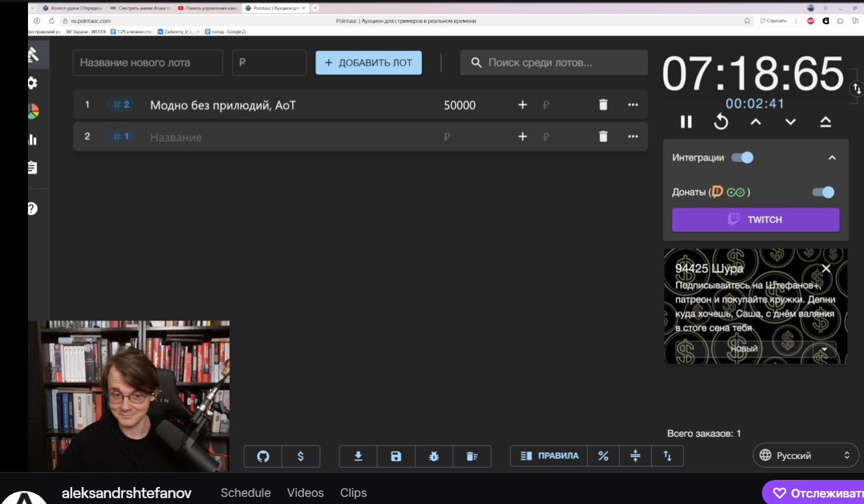This screenshot has height=504, width=864.
Task: Click the purple TWITCH button
Action: [x=756, y=219]
